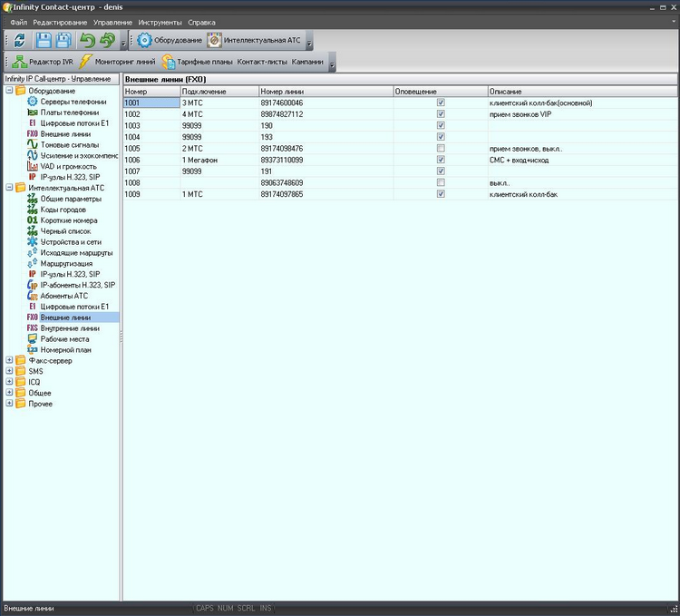
Task: Expand the ICQ folder
Action: coord(9,382)
